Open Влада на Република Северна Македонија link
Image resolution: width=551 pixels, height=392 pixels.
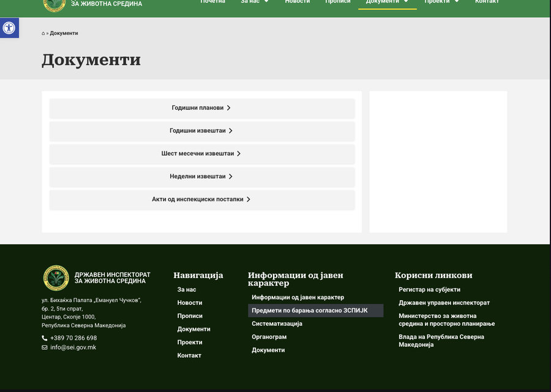441,341
